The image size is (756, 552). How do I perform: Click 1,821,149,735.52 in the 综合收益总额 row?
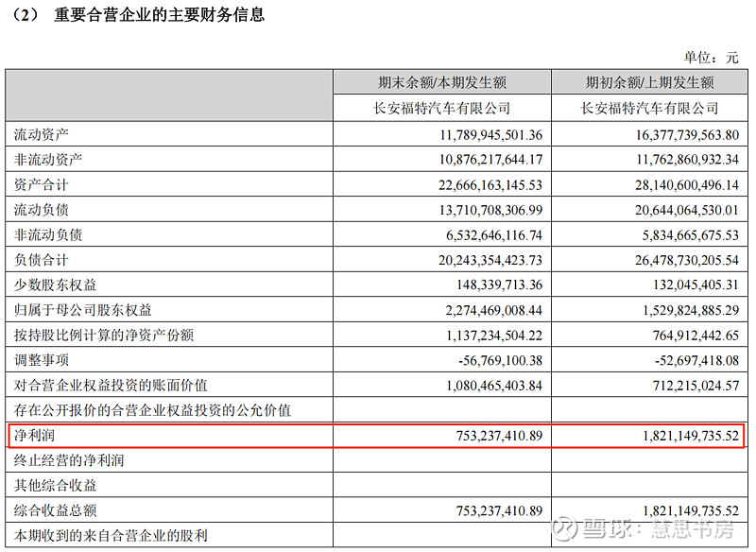(x=691, y=511)
